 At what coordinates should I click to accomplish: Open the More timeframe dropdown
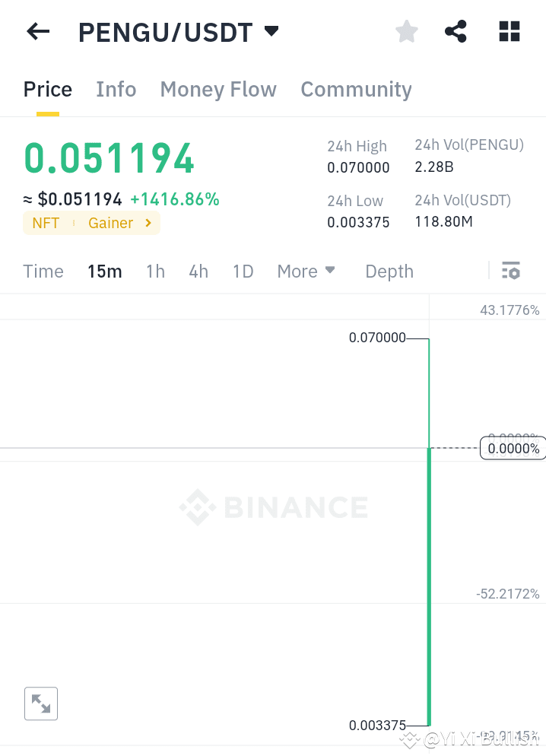(306, 271)
